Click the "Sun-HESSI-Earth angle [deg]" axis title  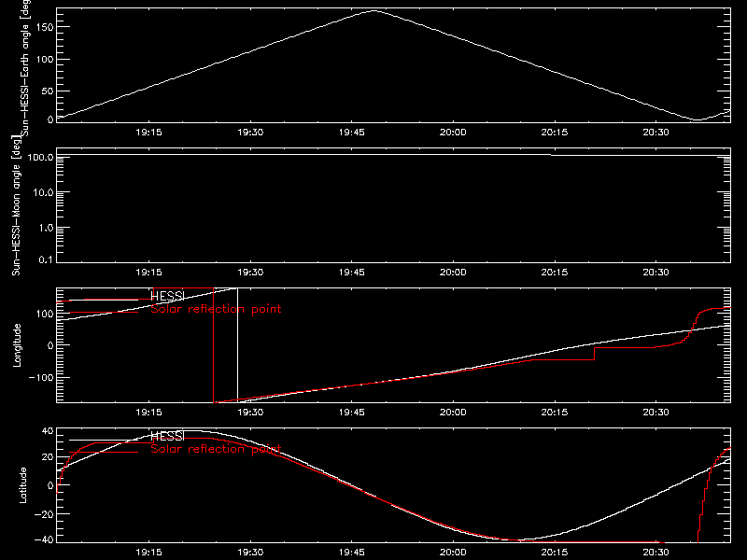(x=26, y=68)
